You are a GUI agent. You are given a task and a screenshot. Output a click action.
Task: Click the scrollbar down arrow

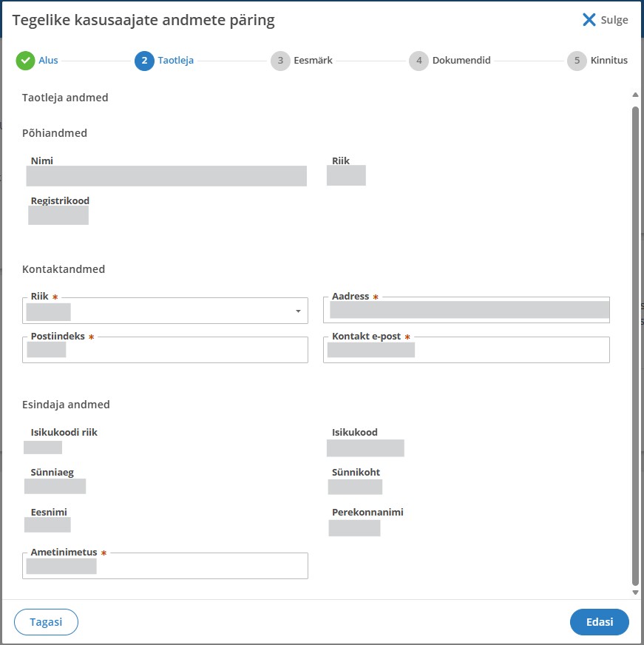coord(635,592)
